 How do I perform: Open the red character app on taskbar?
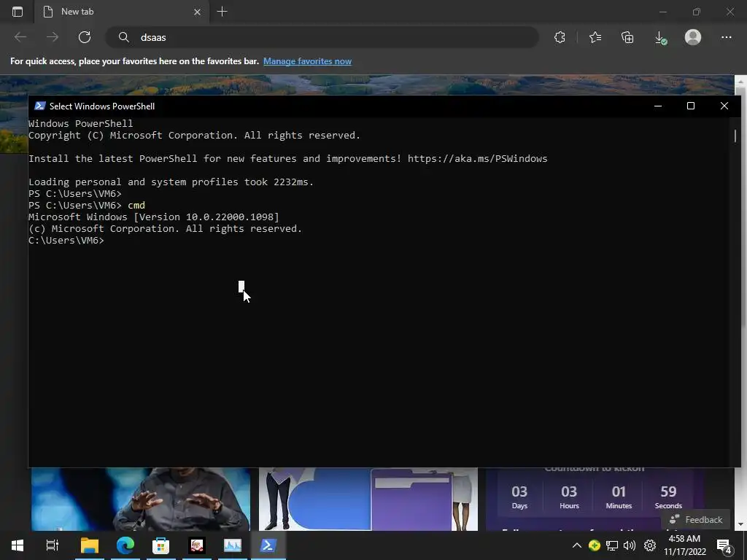(197, 545)
